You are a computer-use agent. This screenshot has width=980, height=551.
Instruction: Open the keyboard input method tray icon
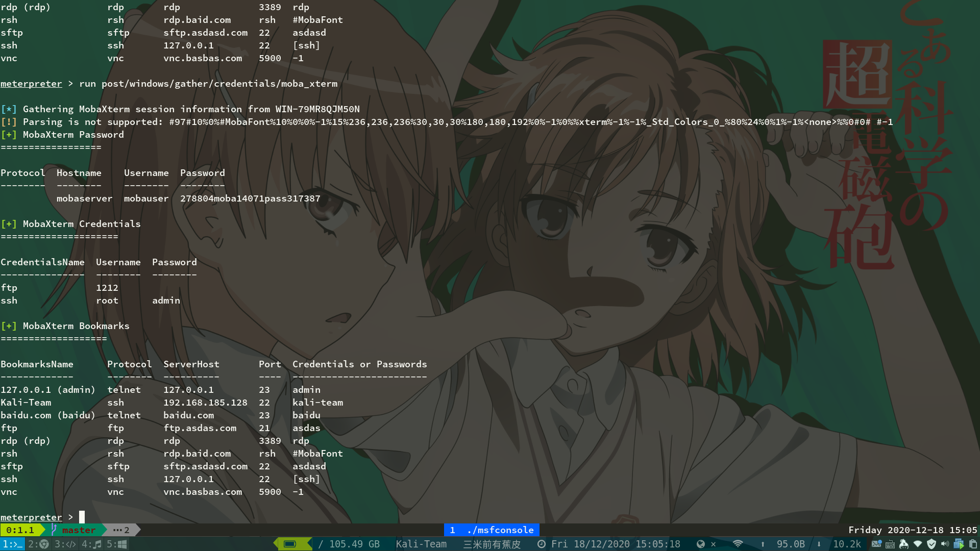pyautogui.click(x=890, y=544)
